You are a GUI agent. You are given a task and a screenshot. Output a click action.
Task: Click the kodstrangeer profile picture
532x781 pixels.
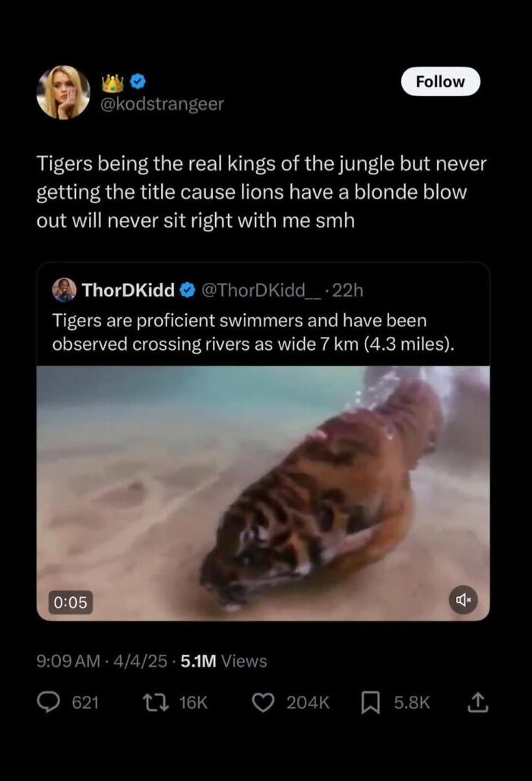(63, 93)
